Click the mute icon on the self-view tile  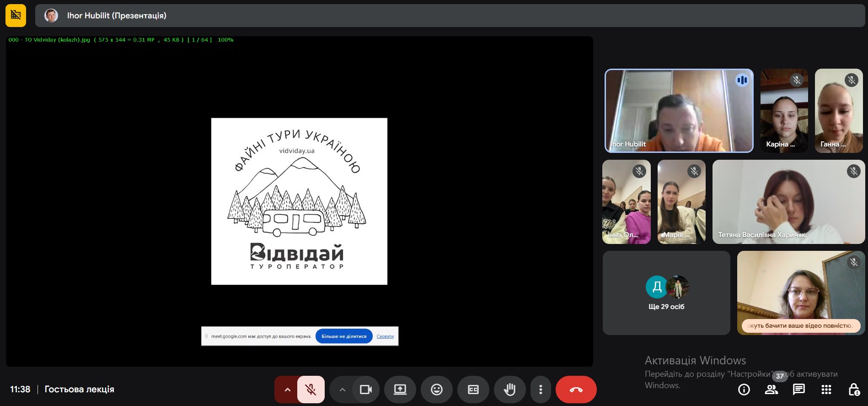(854, 262)
